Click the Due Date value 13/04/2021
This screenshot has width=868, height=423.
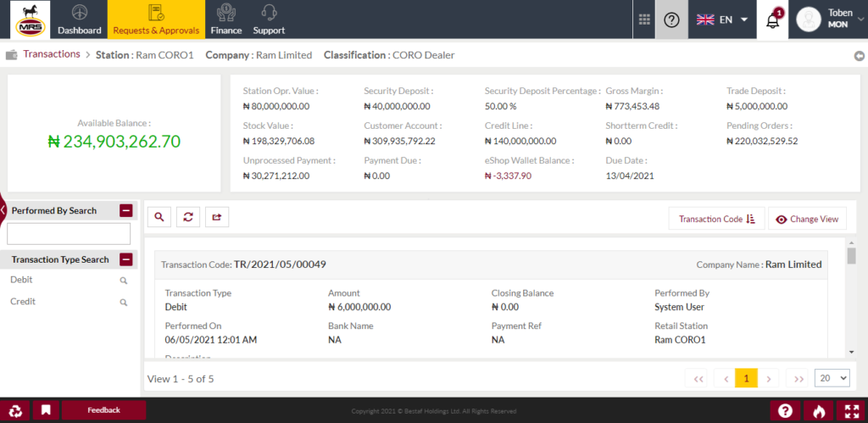[630, 176]
